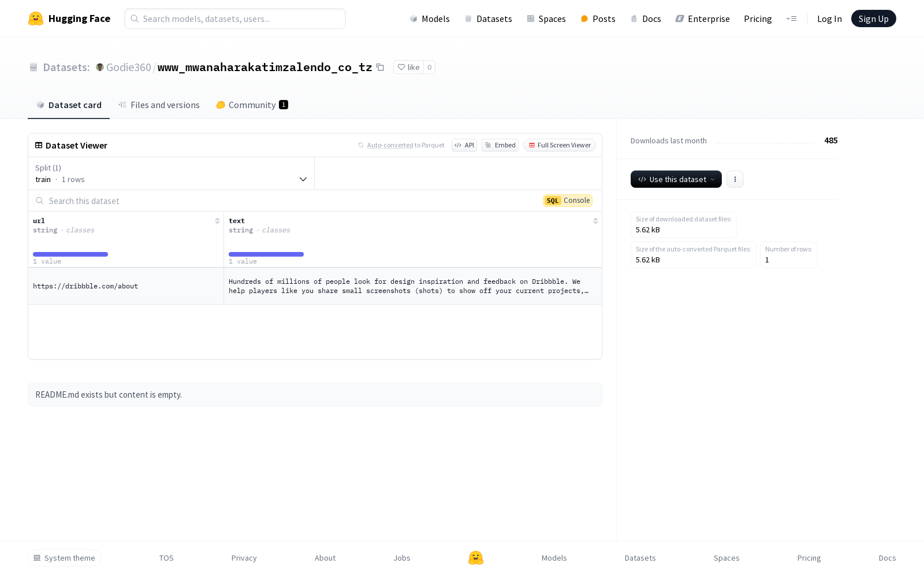The image size is (924, 578).
Task: Open Full Screen Viewer
Action: coord(560,145)
